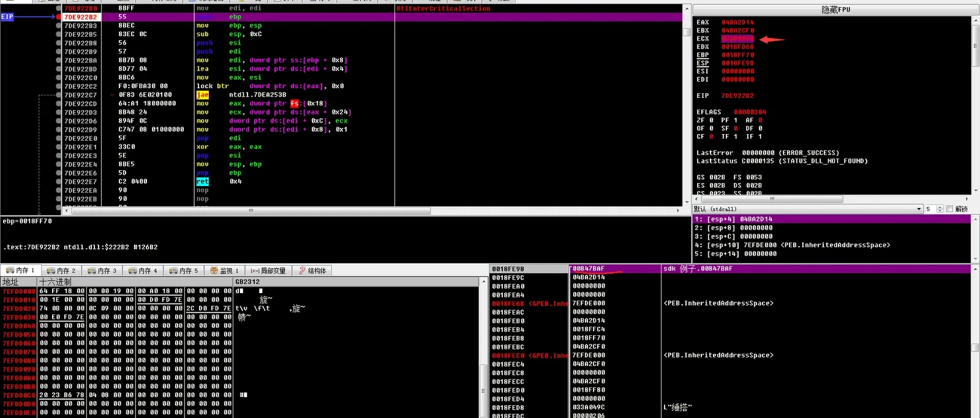Open the 内存 5 dump tab

click(184, 271)
